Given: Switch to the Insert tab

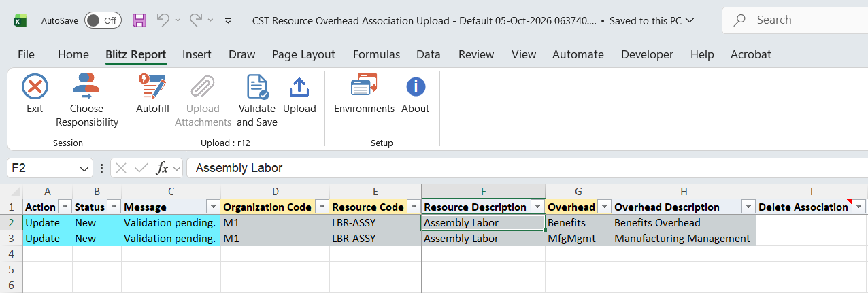Looking at the screenshot, I should click(197, 54).
